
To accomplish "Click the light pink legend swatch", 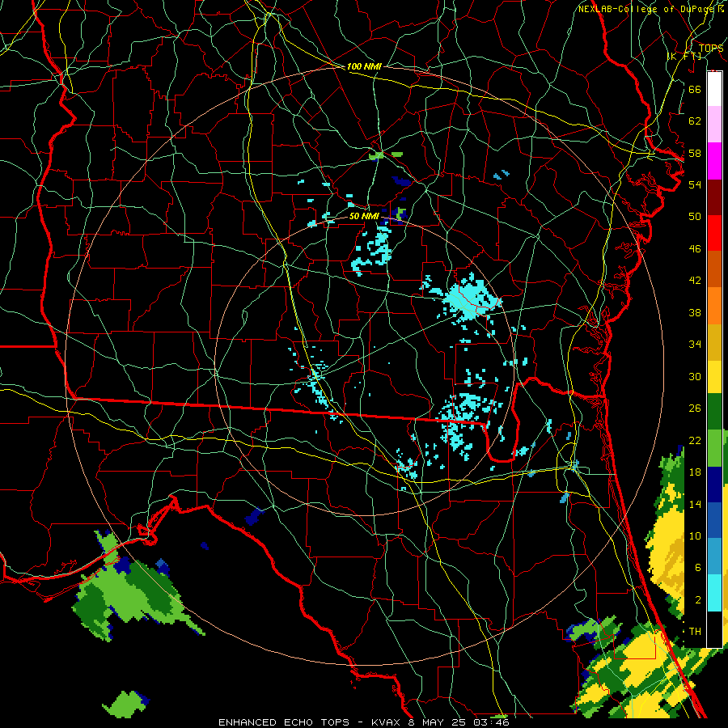I will (x=714, y=124).
